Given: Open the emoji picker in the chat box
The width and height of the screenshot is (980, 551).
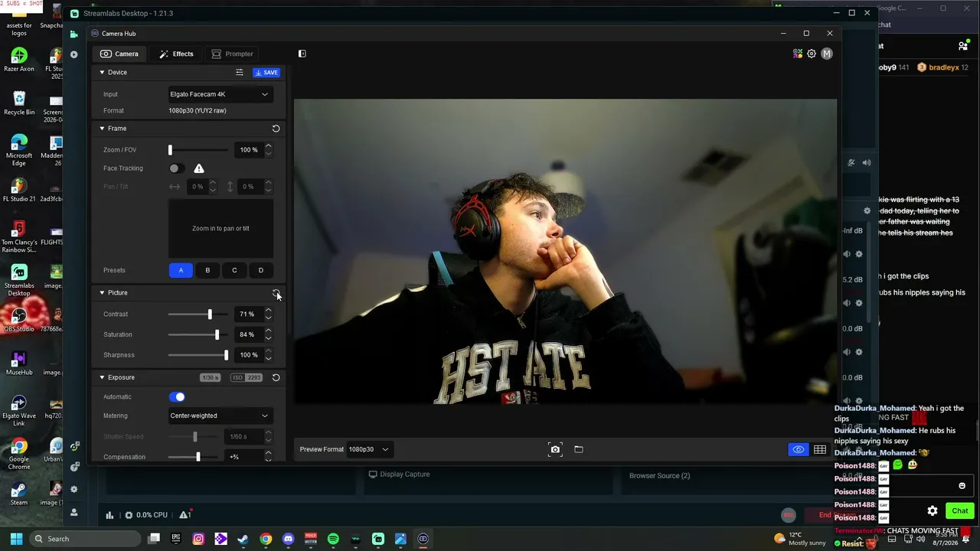Looking at the screenshot, I should 962,486.
